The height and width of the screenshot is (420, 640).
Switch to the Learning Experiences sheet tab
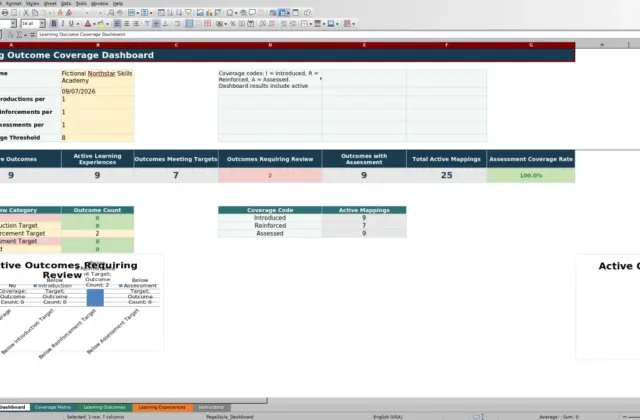tap(162, 407)
